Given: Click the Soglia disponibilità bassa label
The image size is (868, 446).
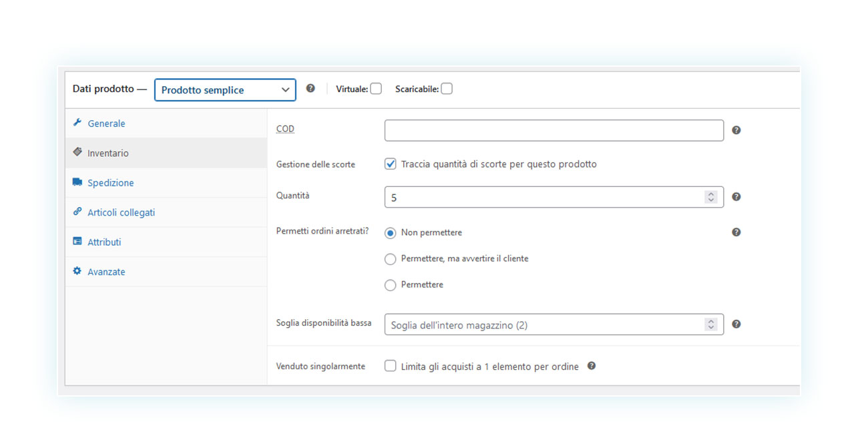Looking at the screenshot, I should [324, 323].
